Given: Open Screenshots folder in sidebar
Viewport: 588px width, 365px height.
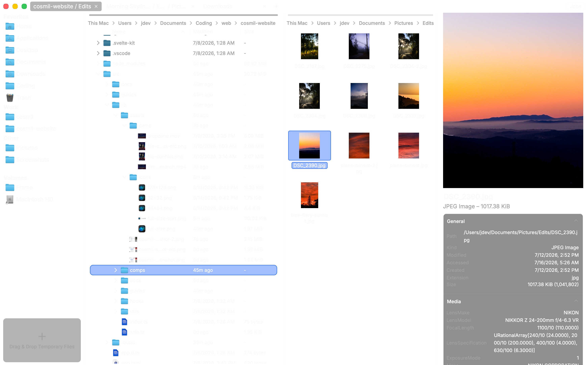Looking at the screenshot, I should pos(27,160).
